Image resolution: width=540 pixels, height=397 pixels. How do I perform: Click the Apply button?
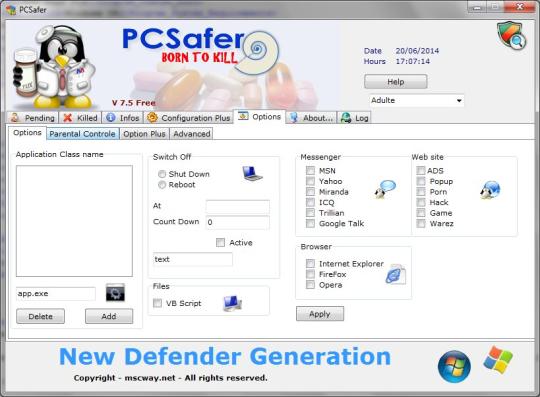320,314
